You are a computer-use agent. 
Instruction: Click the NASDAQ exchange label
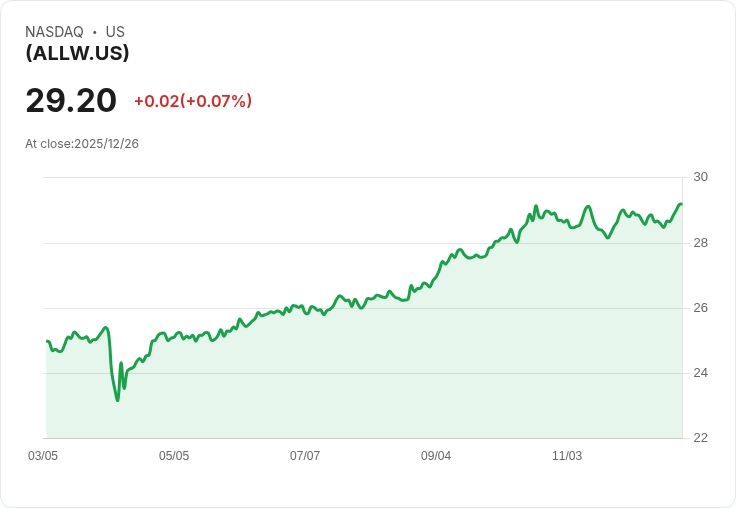pyautogui.click(x=54, y=32)
